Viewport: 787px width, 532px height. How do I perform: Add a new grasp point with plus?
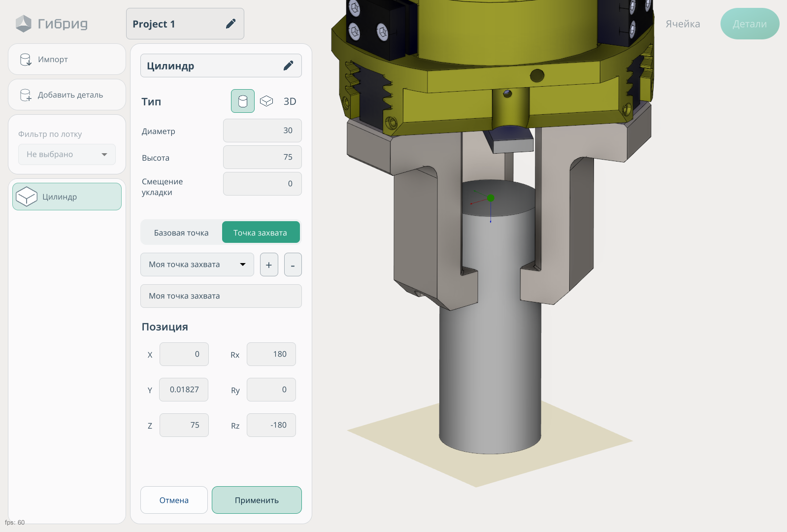[x=269, y=265]
